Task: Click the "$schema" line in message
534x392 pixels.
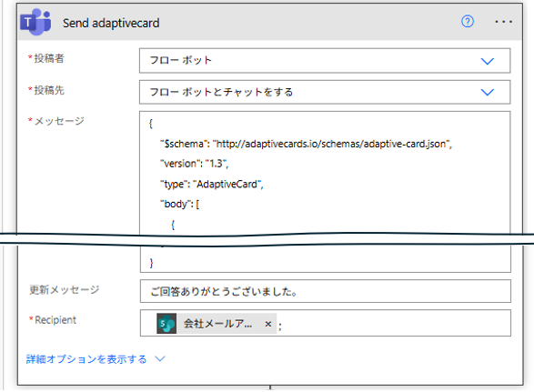Action: [x=306, y=144]
